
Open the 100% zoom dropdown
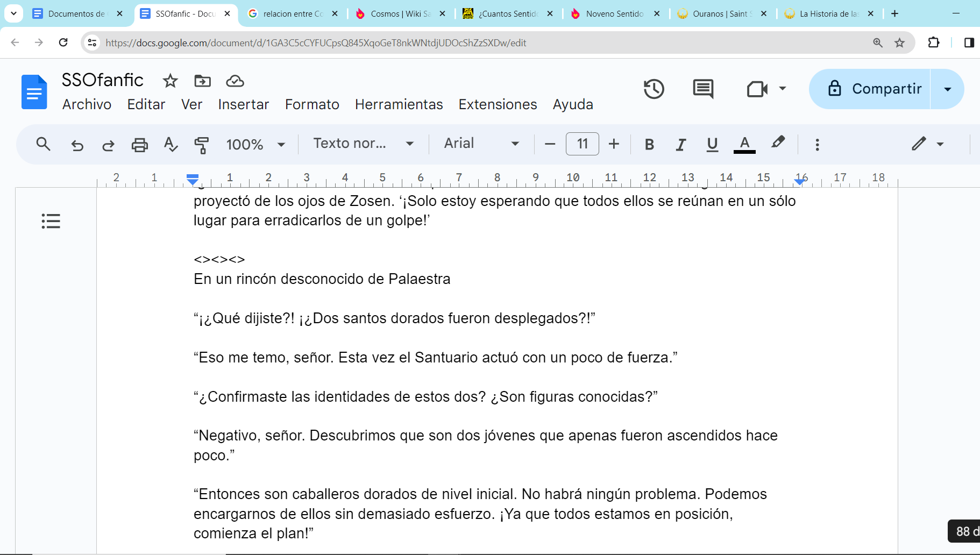click(x=255, y=144)
